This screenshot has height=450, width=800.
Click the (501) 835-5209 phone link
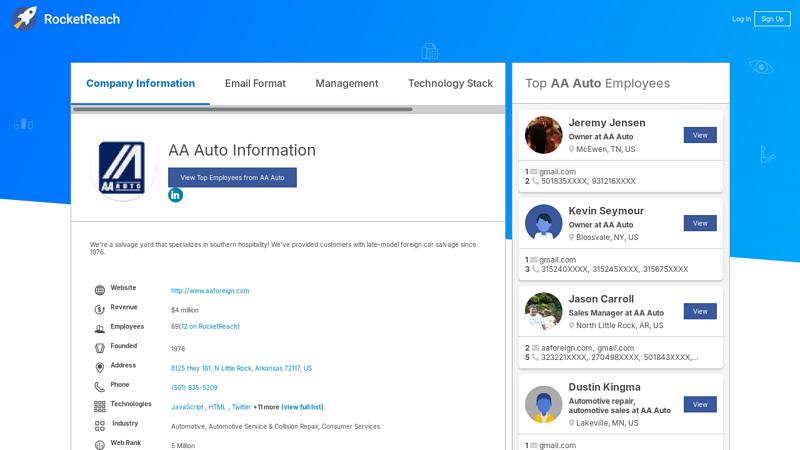[194, 388]
